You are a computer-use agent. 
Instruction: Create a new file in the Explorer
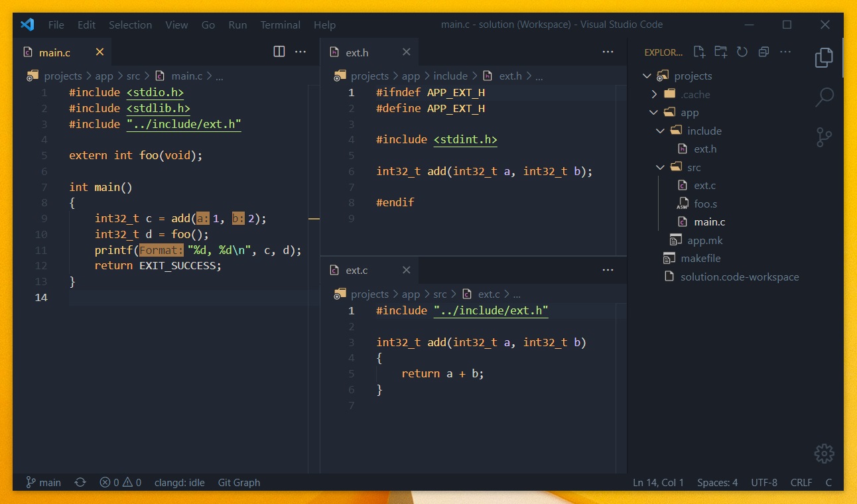pos(698,51)
